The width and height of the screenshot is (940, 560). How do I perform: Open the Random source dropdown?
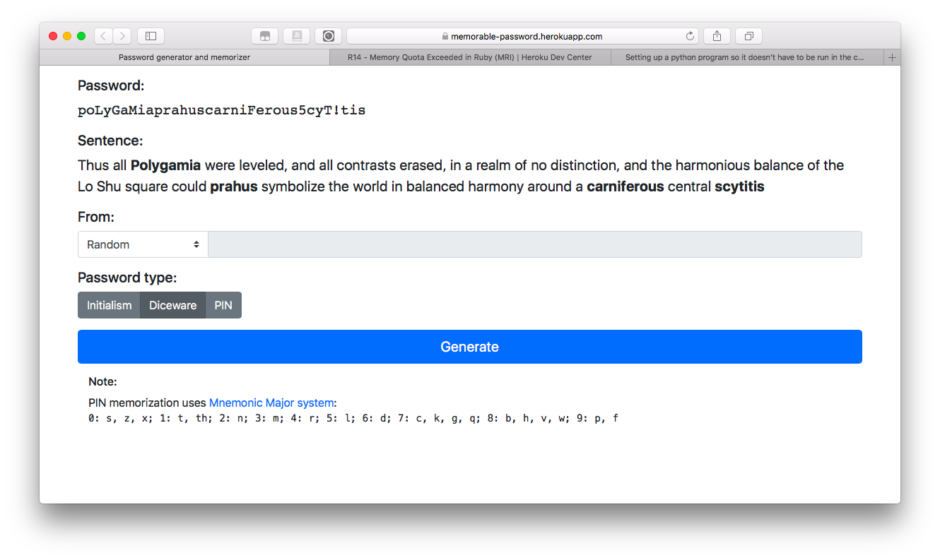143,244
